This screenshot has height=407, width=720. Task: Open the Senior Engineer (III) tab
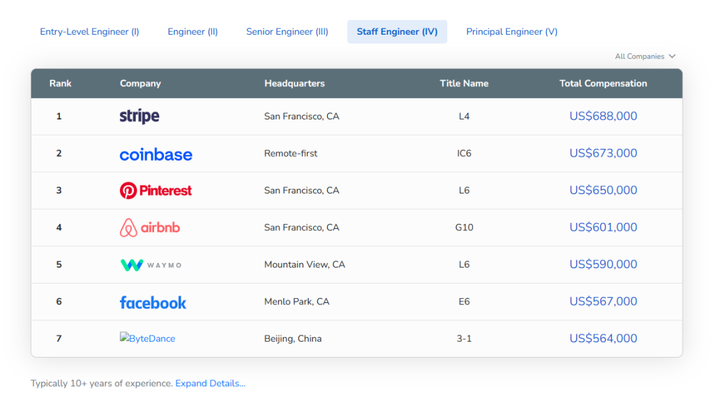coord(287,32)
